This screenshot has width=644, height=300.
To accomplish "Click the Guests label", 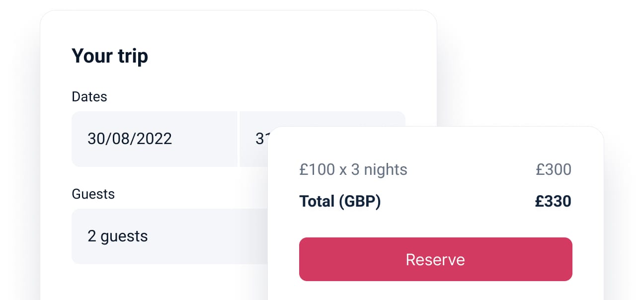I will [x=93, y=194].
